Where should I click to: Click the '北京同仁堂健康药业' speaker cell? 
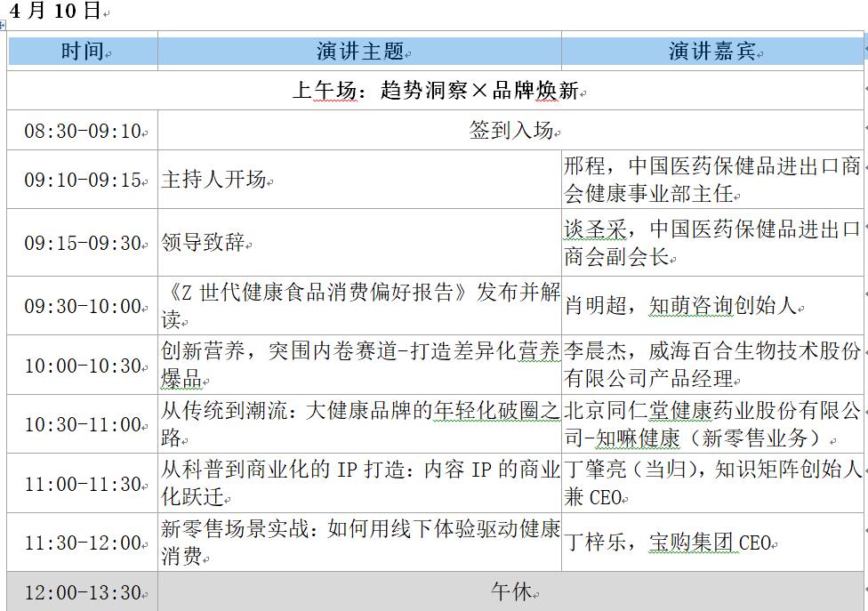(713, 424)
